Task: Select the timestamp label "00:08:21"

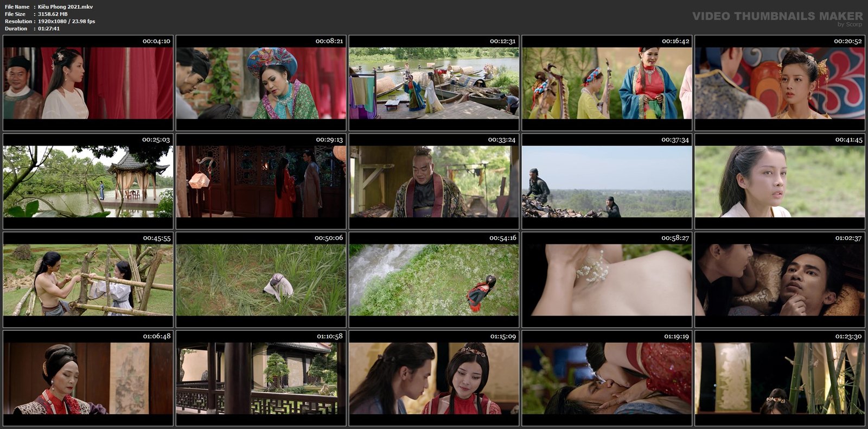Action: click(329, 41)
